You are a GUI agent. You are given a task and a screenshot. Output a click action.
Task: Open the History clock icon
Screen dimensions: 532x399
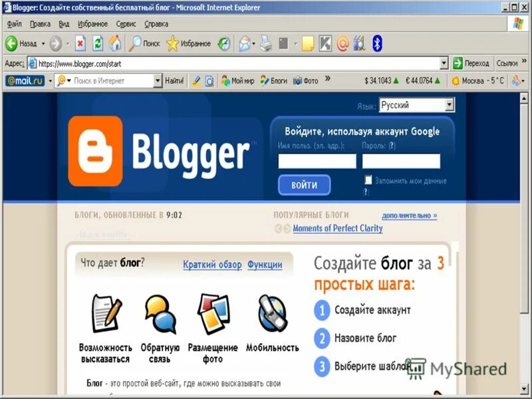click(224, 44)
